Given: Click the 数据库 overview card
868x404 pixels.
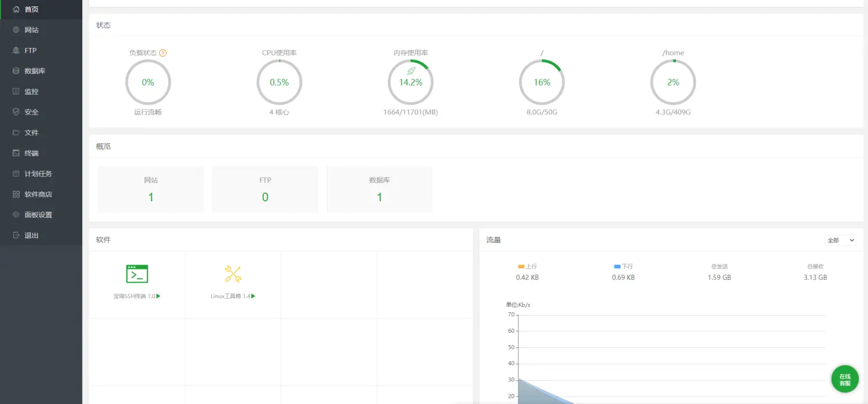Looking at the screenshot, I should 380,190.
